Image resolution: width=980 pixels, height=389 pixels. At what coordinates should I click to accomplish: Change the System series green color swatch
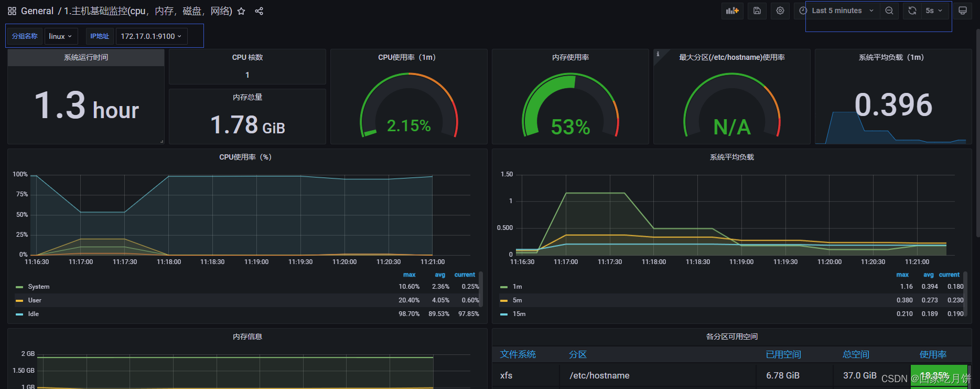coord(19,287)
